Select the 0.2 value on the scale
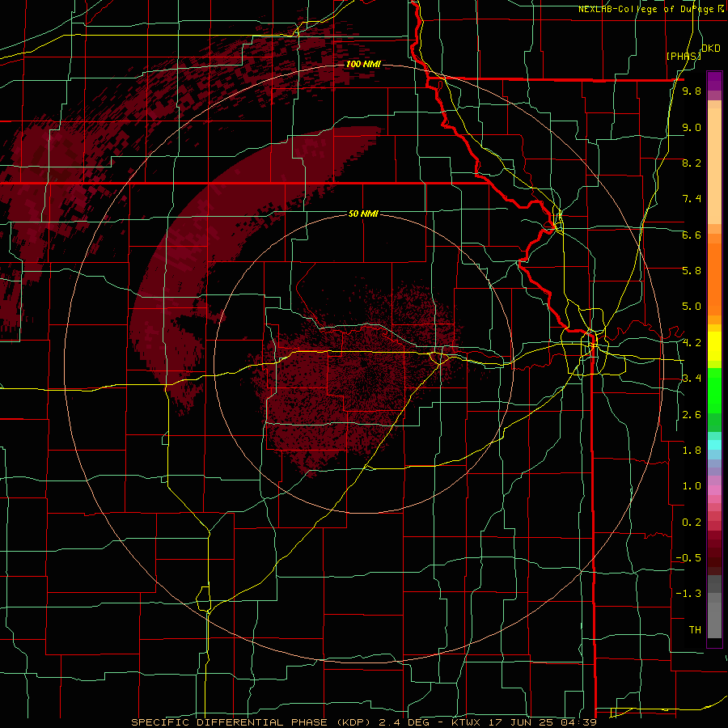Screen dimensions: 728x728 click(692, 523)
